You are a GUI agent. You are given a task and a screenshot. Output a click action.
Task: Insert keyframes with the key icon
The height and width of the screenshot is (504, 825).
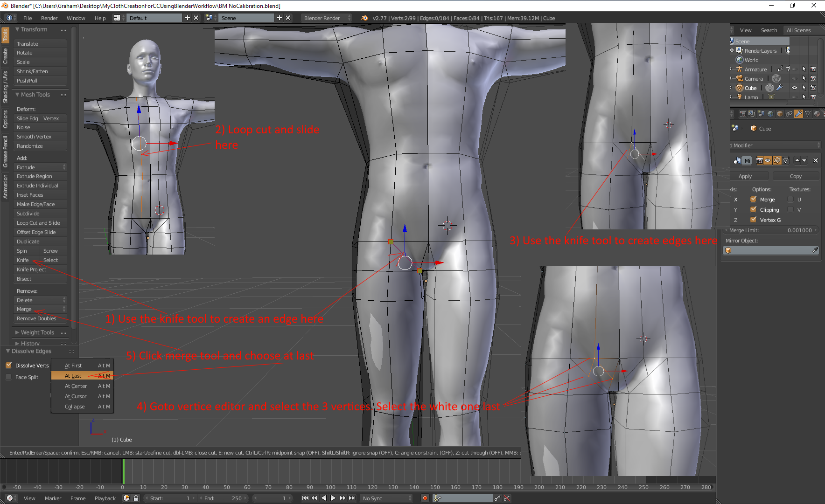click(x=497, y=498)
